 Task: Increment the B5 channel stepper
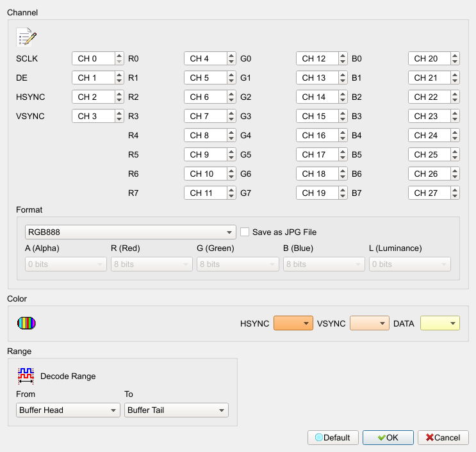point(455,151)
